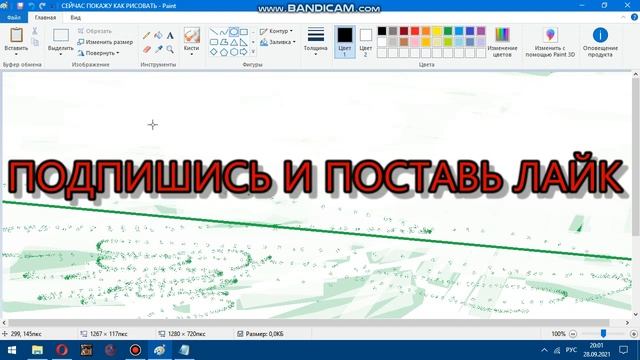
Task: Click the Обрезать crop button
Action: pyautogui.click(x=95, y=31)
